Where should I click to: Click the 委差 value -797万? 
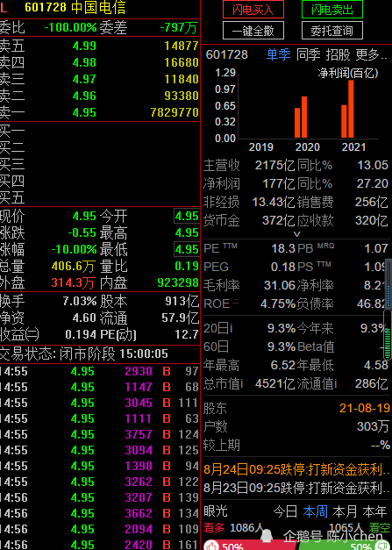[x=179, y=28]
